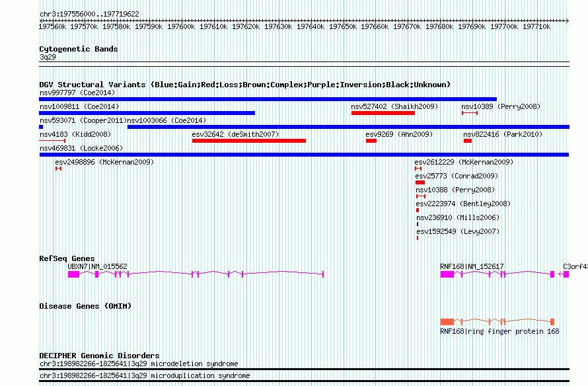Viewport: 588px width, 386px height.
Task: Select the nsv236910 (Mills2006) blue tick
Action: (418, 224)
